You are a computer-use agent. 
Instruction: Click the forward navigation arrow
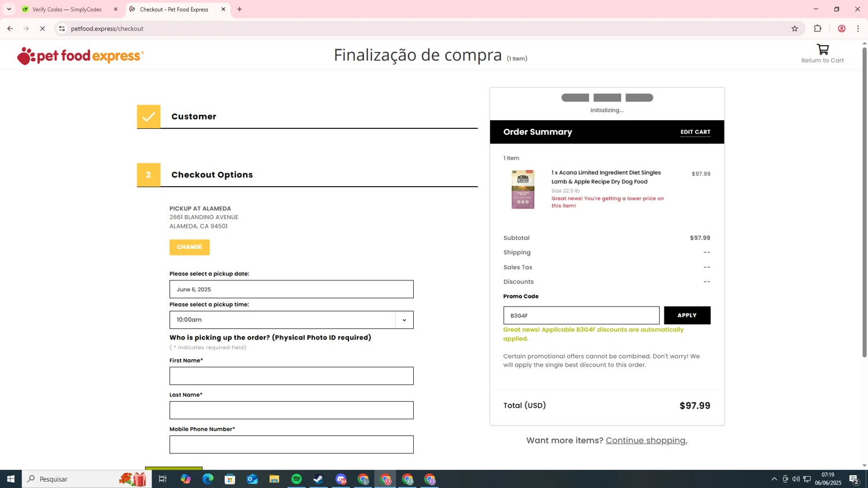(x=26, y=28)
